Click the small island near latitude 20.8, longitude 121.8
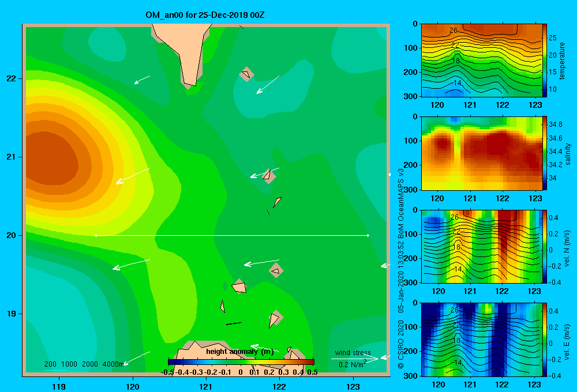Image resolution: width=577 pixels, height=392 pixels. point(269,176)
